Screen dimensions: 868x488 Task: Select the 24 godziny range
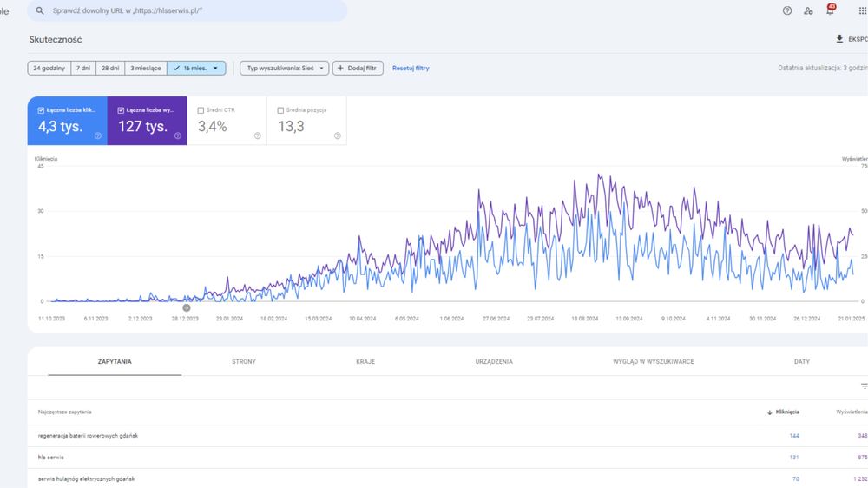point(49,68)
